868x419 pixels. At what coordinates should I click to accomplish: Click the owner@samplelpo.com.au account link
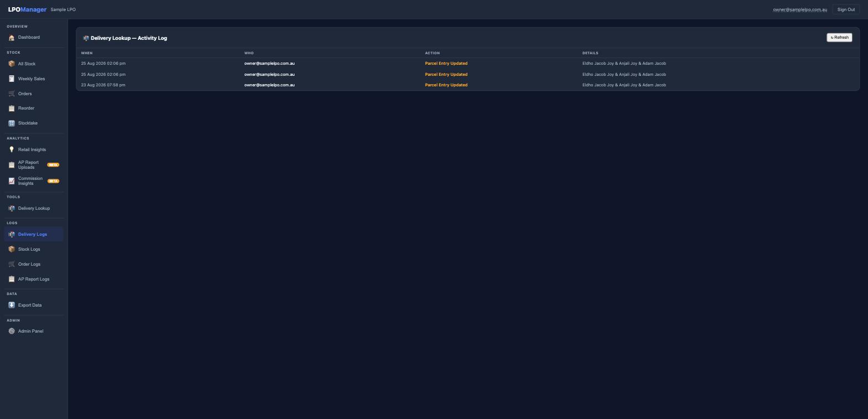click(800, 9)
